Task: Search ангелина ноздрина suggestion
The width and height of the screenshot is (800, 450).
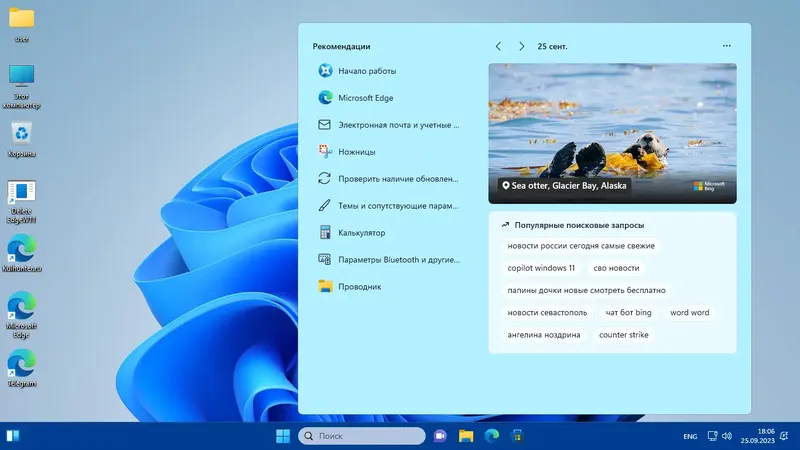Action: click(543, 335)
